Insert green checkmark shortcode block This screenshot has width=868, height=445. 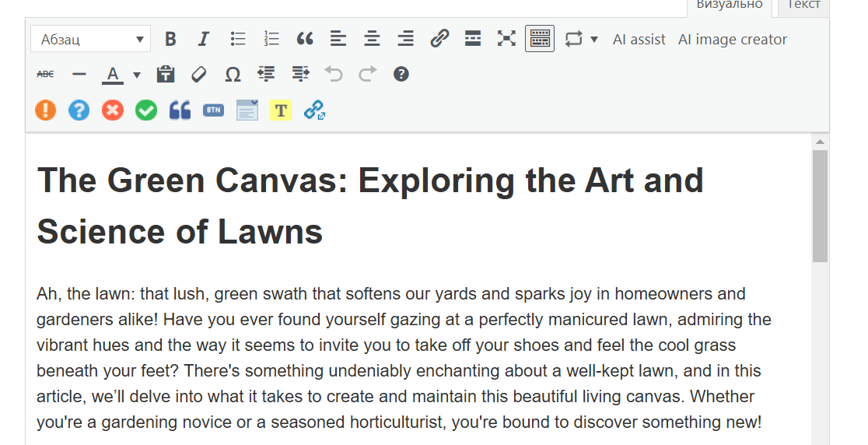pyautogui.click(x=146, y=110)
